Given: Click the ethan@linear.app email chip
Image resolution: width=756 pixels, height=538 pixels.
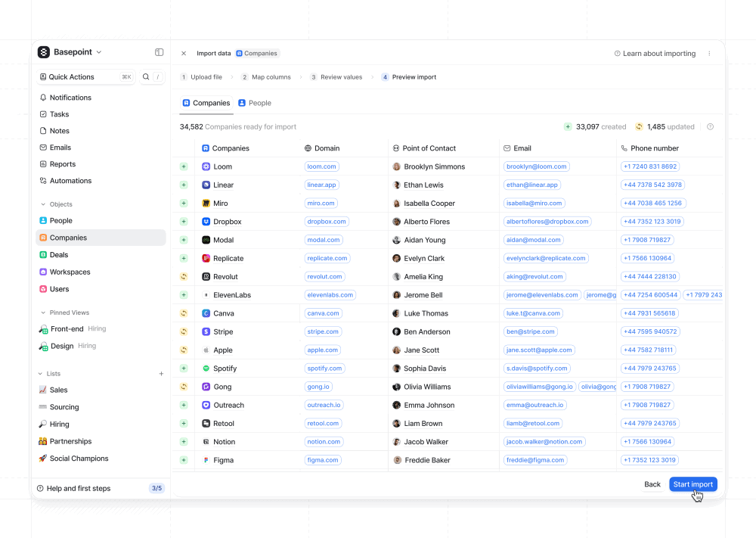Looking at the screenshot, I should [531, 185].
